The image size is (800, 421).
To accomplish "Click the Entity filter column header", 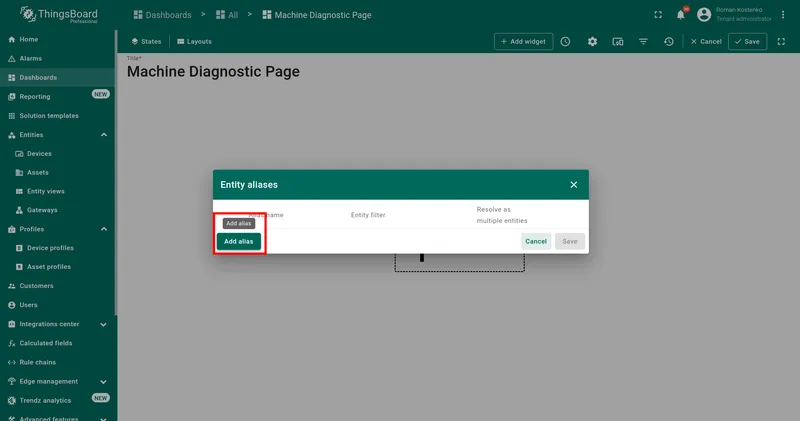I will [368, 215].
